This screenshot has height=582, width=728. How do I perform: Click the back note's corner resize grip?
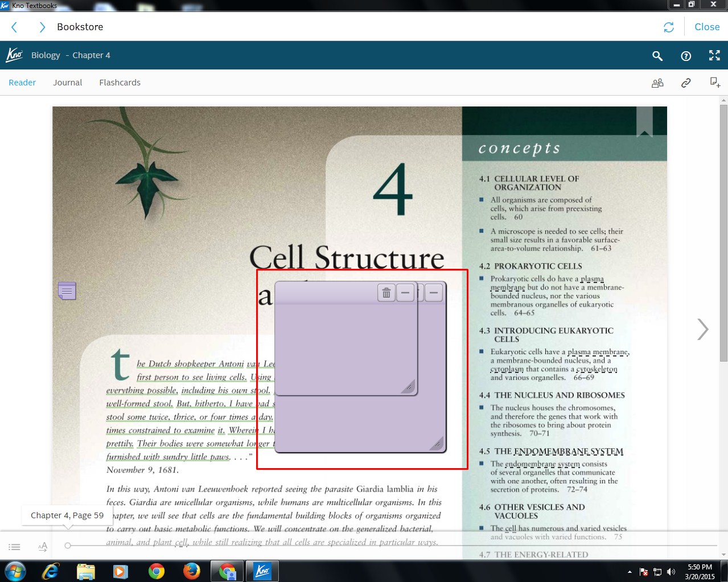pos(437,443)
